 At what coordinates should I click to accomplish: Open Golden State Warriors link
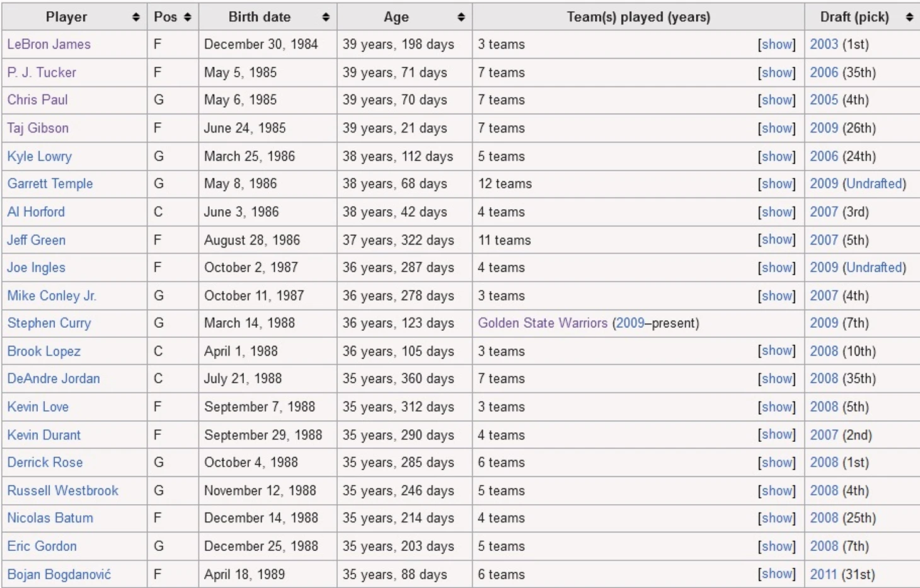pos(543,323)
